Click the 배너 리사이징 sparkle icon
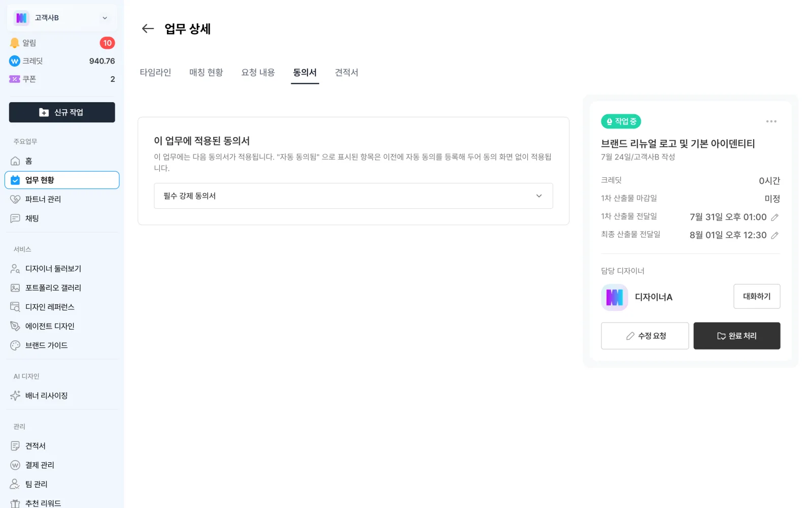Screen dimensions: 812x508 [15, 396]
